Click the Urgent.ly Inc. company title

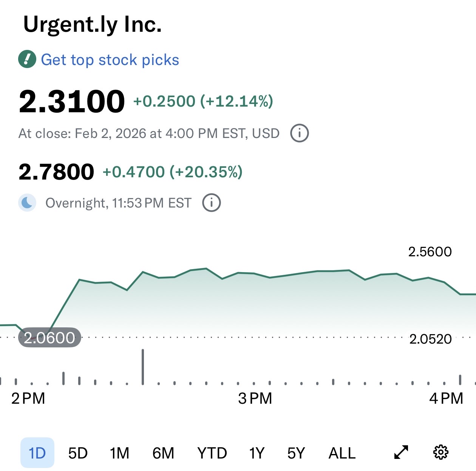point(93,25)
